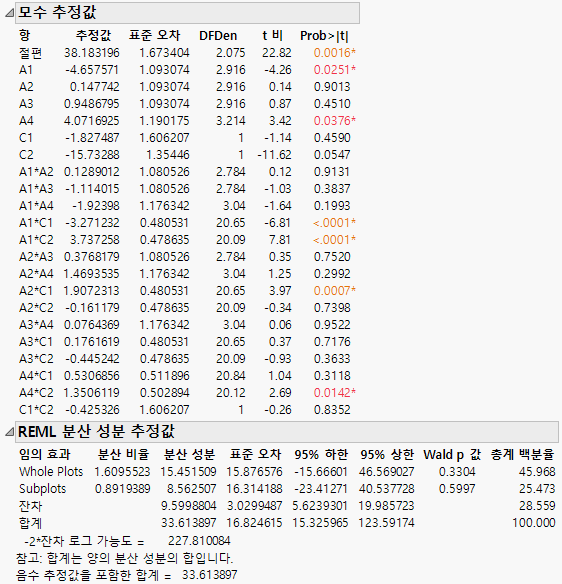Select the 절편 row label
Viewport: 562px width, 584px height.
point(30,53)
